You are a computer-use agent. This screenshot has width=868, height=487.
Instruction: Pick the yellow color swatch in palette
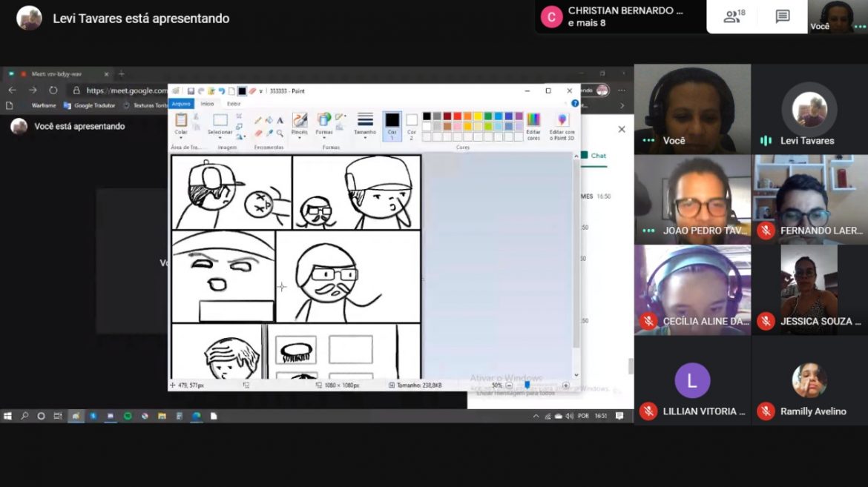click(478, 116)
